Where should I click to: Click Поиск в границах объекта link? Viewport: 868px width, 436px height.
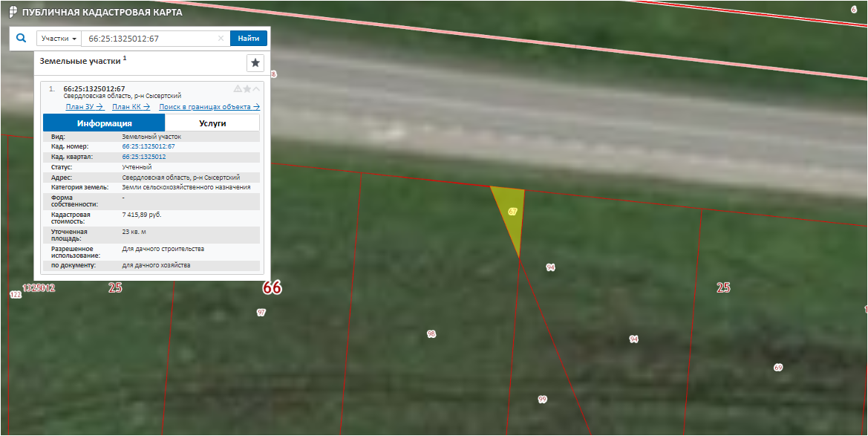(209, 107)
